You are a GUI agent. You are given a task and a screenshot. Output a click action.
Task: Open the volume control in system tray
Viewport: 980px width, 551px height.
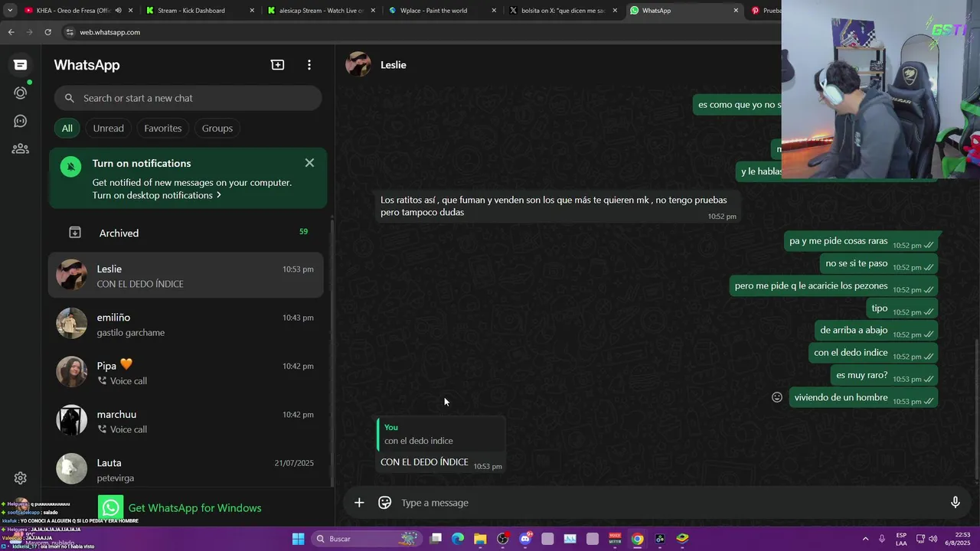click(x=933, y=539)
